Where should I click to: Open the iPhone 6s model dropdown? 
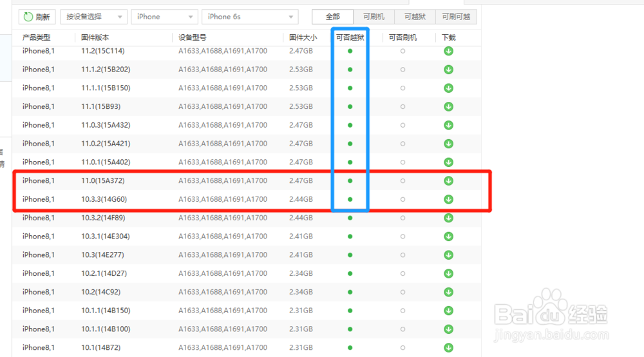tap(250, 17)
